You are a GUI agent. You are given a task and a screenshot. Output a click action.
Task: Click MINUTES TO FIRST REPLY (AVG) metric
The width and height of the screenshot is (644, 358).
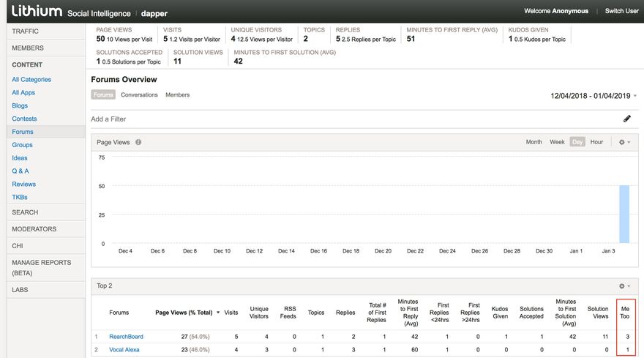coord(452,35)
